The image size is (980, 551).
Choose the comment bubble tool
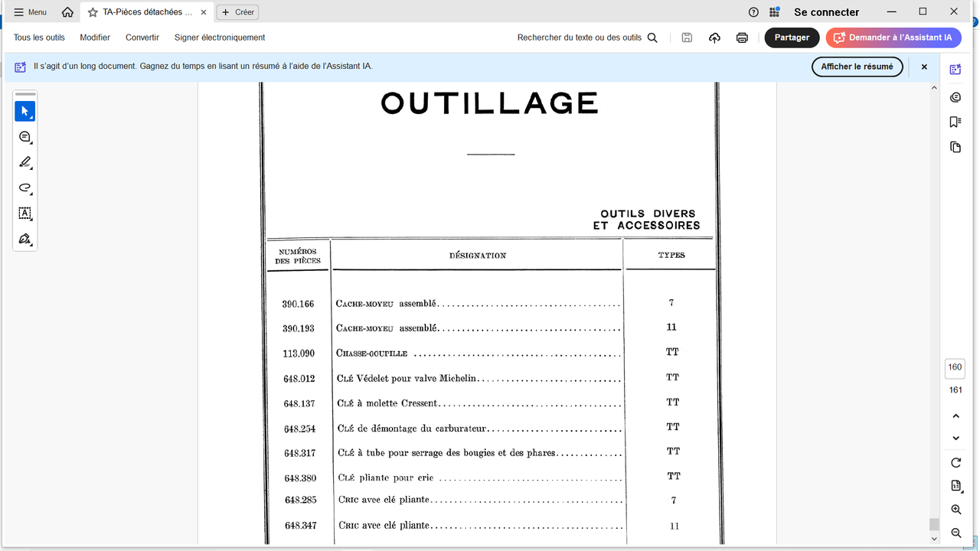24,137
